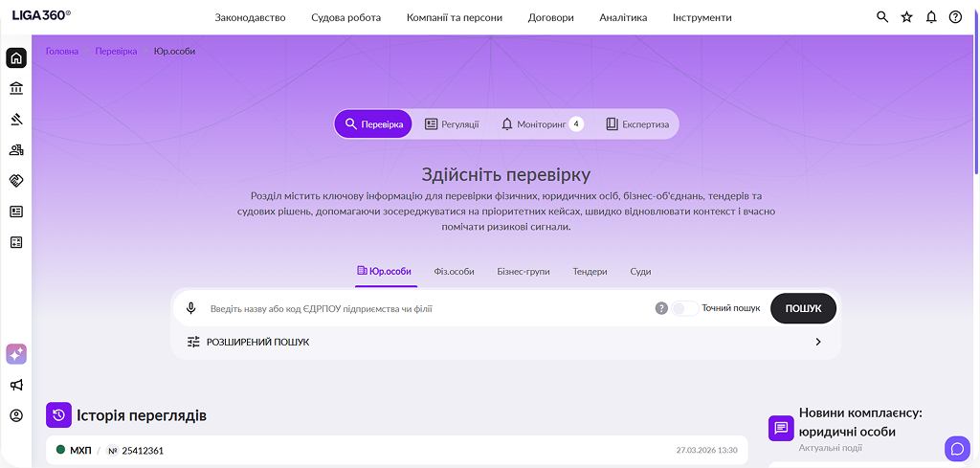Open notifications bell in top bar
Screen dimensions: 980x468
coord(931,17)
